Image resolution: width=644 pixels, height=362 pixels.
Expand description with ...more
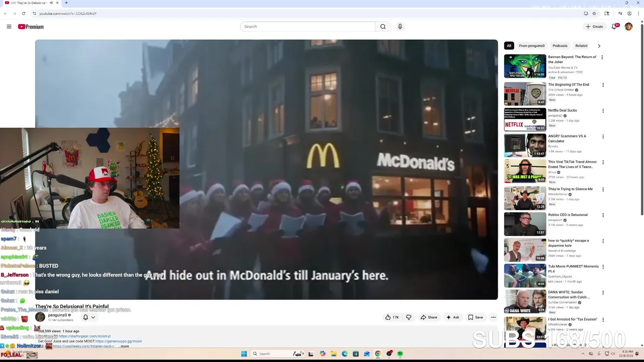(x=124, y=346)
